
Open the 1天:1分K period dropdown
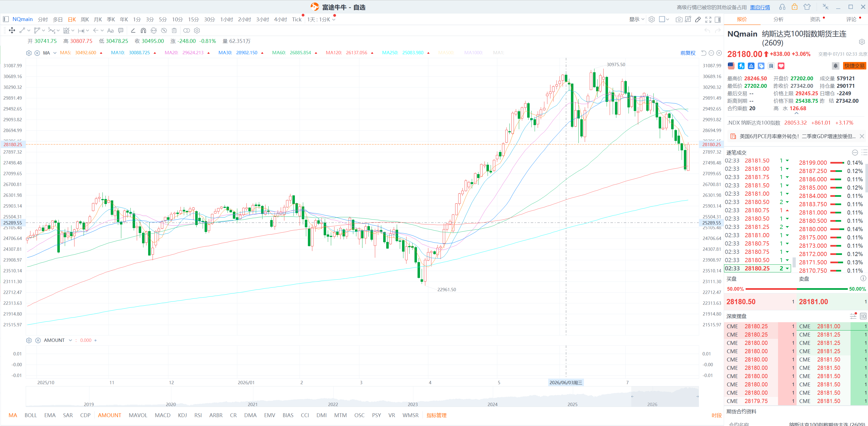pos(321,20)
